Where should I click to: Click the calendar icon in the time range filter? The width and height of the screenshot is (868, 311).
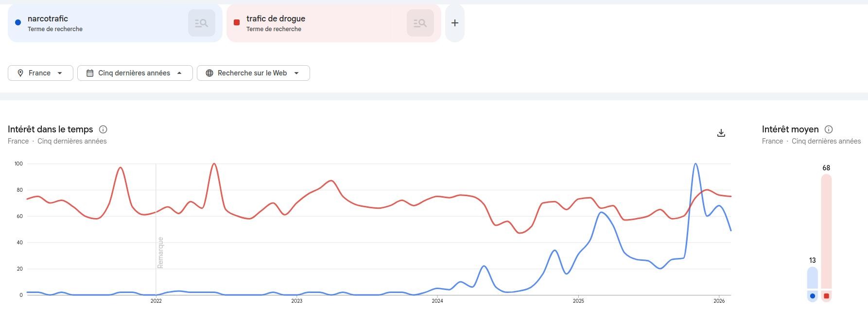tap(90, 73)
